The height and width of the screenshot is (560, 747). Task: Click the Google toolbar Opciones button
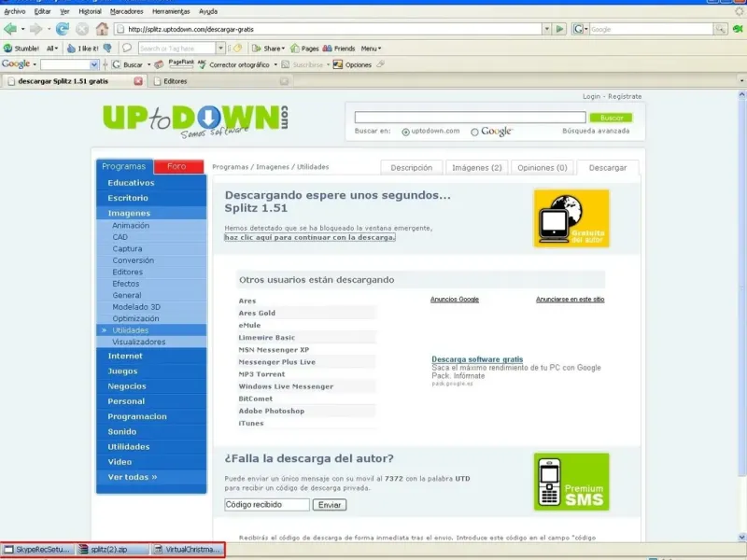[352, 64]
